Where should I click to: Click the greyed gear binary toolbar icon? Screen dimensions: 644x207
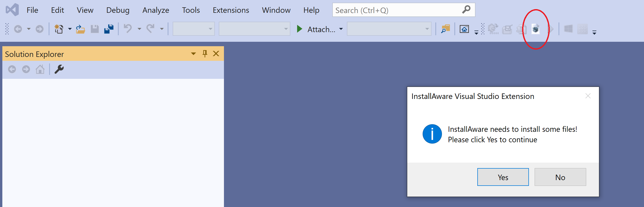[493, 29]
